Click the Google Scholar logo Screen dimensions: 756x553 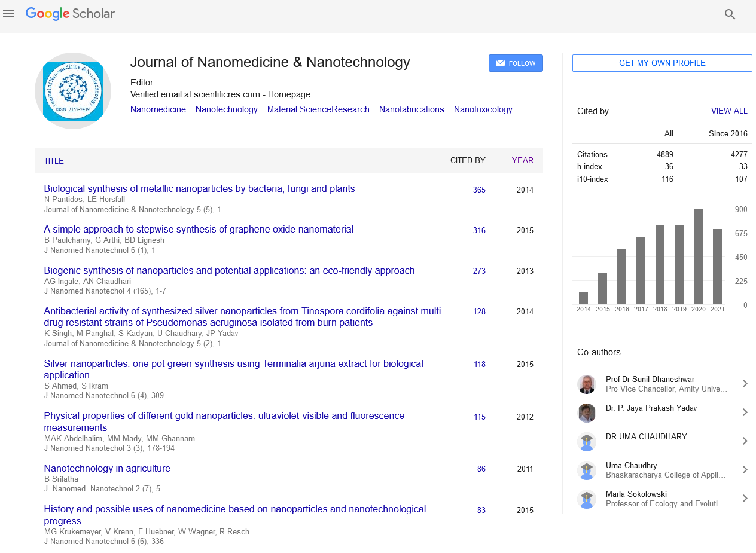tap(70, 14)
